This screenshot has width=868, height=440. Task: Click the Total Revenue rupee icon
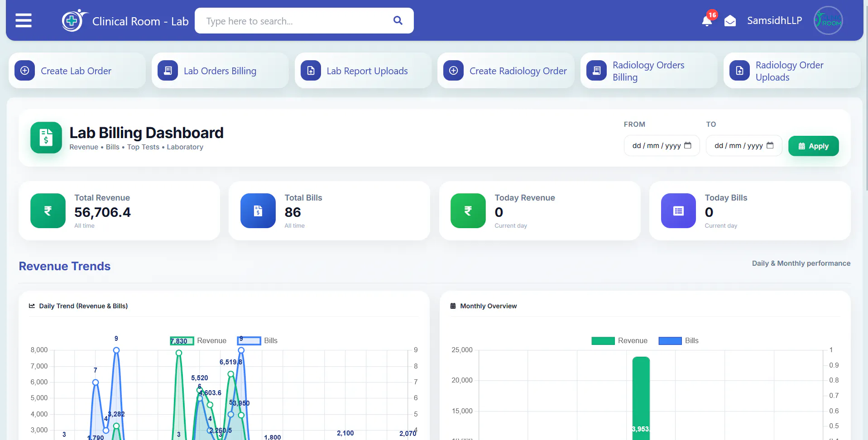(x=48, y=210)
